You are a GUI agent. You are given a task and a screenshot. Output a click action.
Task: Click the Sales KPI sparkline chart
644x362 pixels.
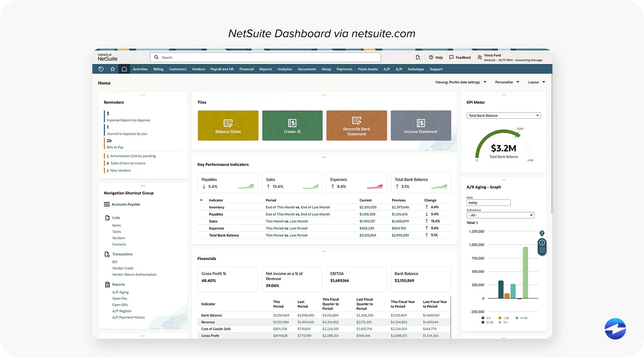click(x=311, y=186)
